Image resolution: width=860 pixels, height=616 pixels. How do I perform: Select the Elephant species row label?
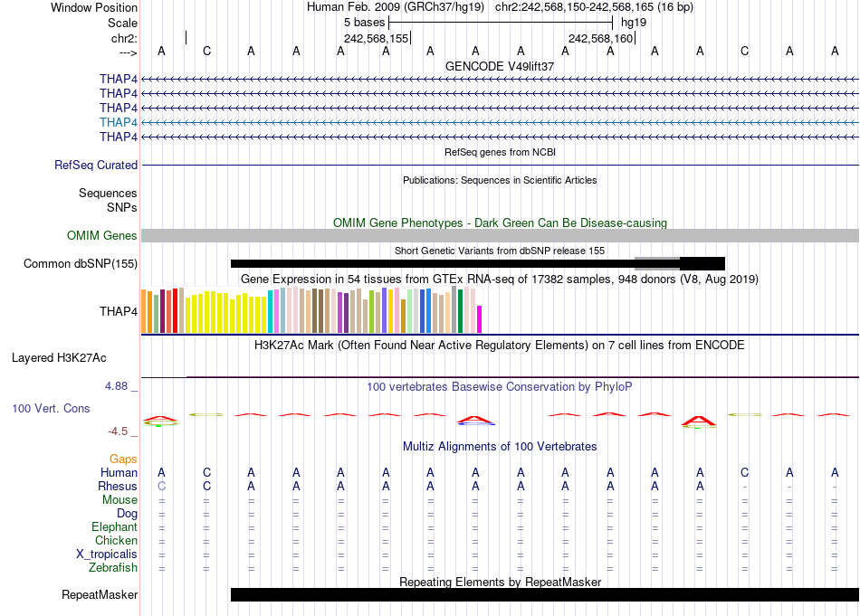[x=114, y=526]
